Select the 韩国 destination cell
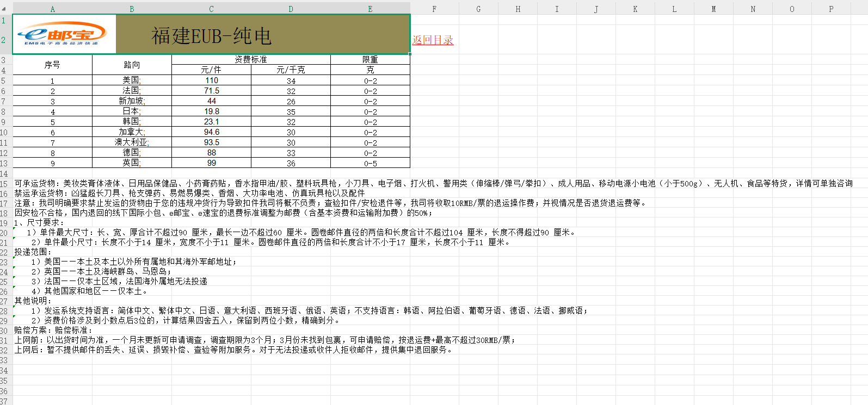The width and height of the screenshot is (868, 405). (x=132, y=122)
